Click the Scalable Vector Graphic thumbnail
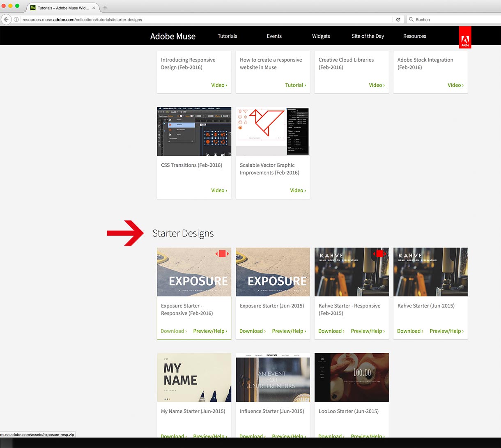This screenshot has width=501, height=448. 273,131
